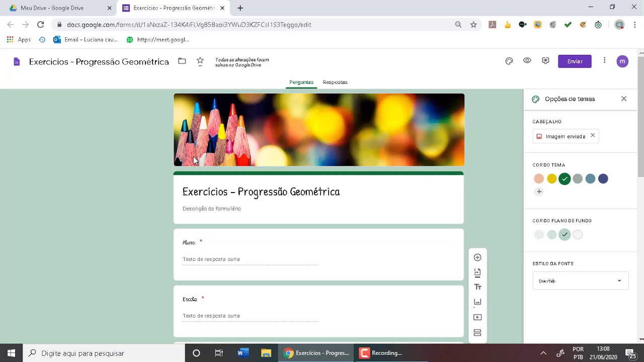
Task: Star the form Exercicios - Progressão Geométrica
Action: [200, 61]
